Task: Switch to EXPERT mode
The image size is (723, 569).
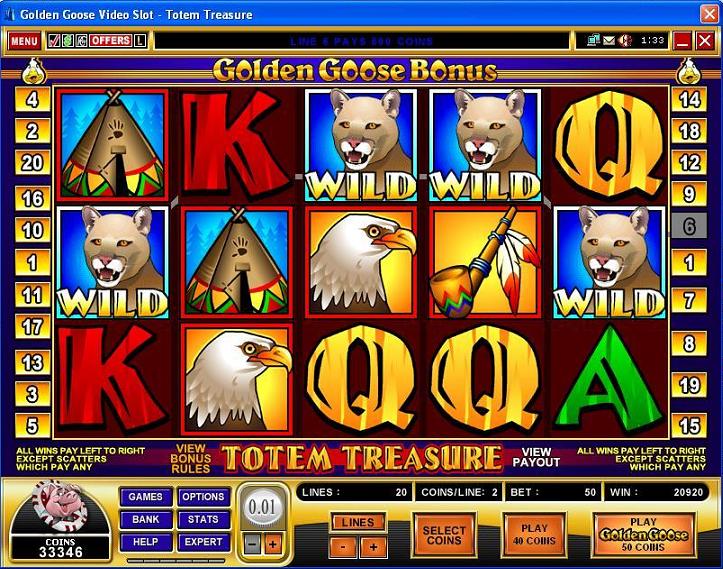Action: pyautogui.click(x=203, y=542)
